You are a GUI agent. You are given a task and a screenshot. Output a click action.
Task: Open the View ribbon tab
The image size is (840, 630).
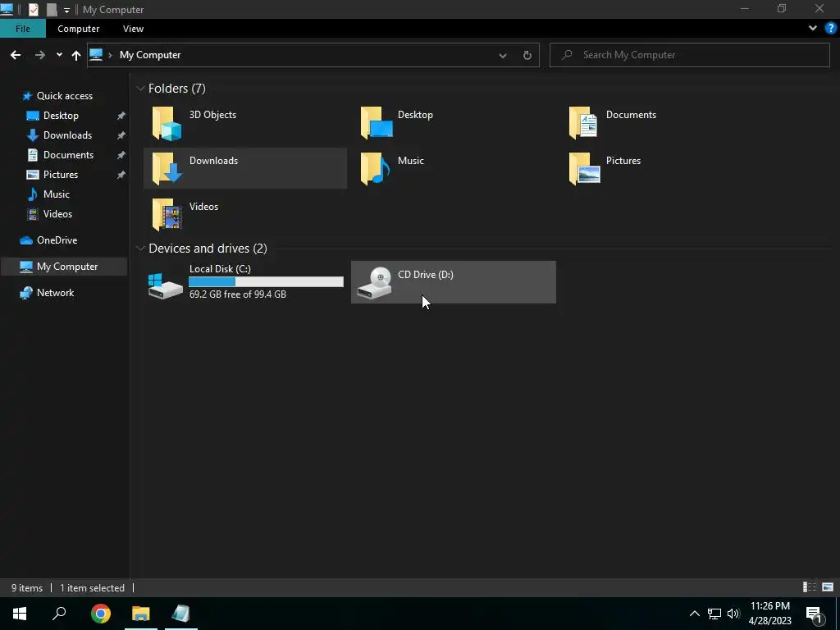point(133,29)
